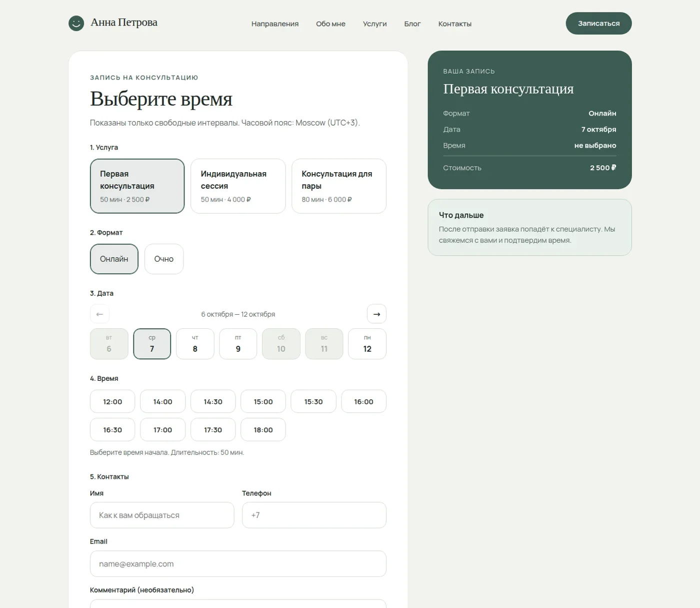700x608 pixels.
Task: Pick Friday 9 in the date row
Action: pos(238,344)
